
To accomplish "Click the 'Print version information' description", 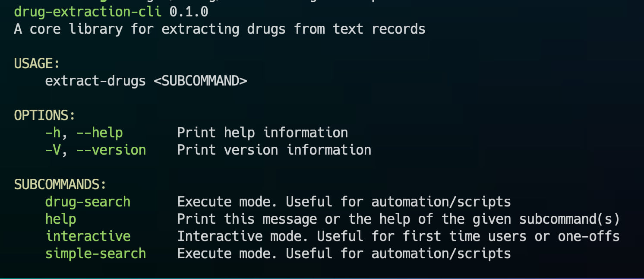I will pos(274,150).
